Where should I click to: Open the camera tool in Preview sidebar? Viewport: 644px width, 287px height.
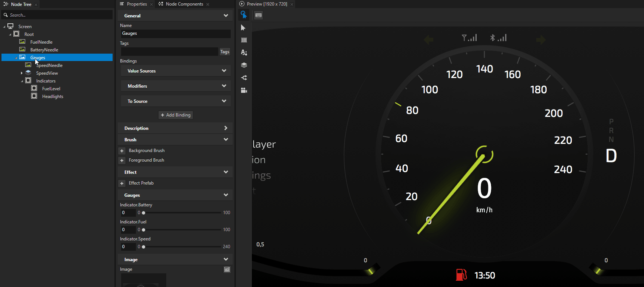pos(244,90)
